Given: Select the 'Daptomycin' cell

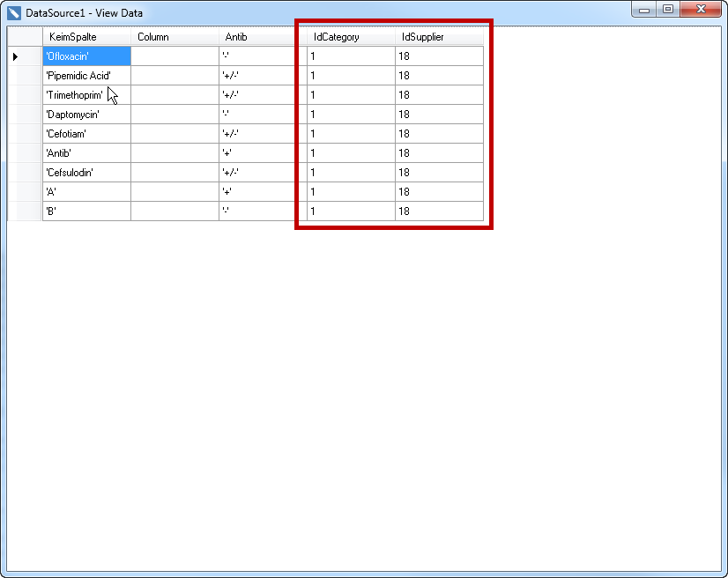Looking at the screenshot, I should tap(87, 115).
